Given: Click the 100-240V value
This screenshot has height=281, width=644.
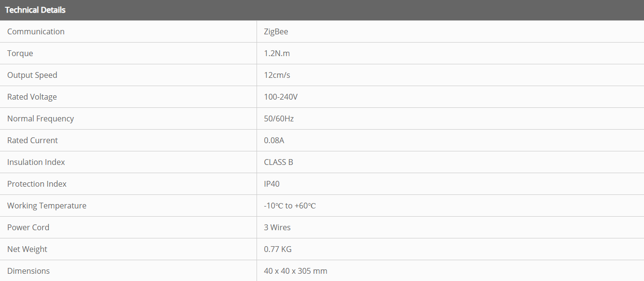Looking at the screenshot, I should [281, 97].
